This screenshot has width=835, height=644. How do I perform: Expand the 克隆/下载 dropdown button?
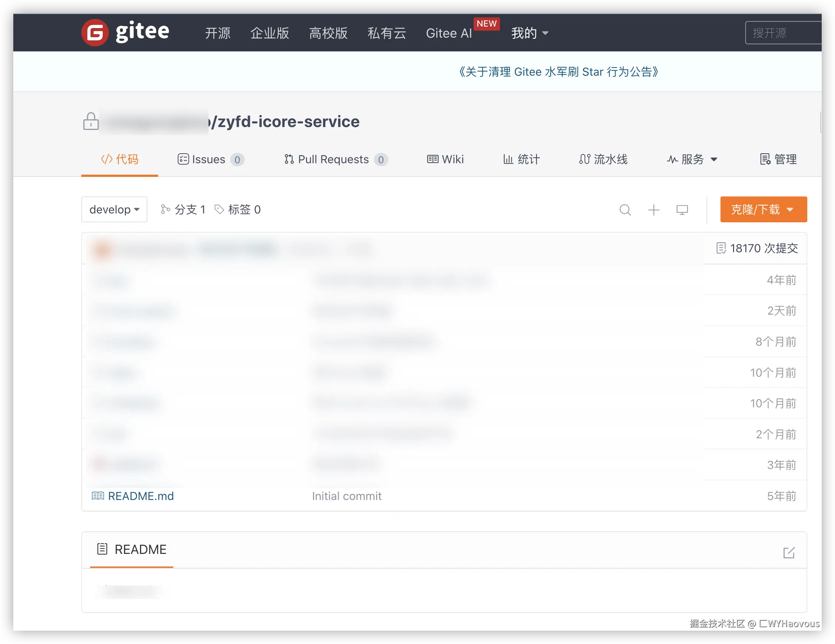tap(763, 209)
